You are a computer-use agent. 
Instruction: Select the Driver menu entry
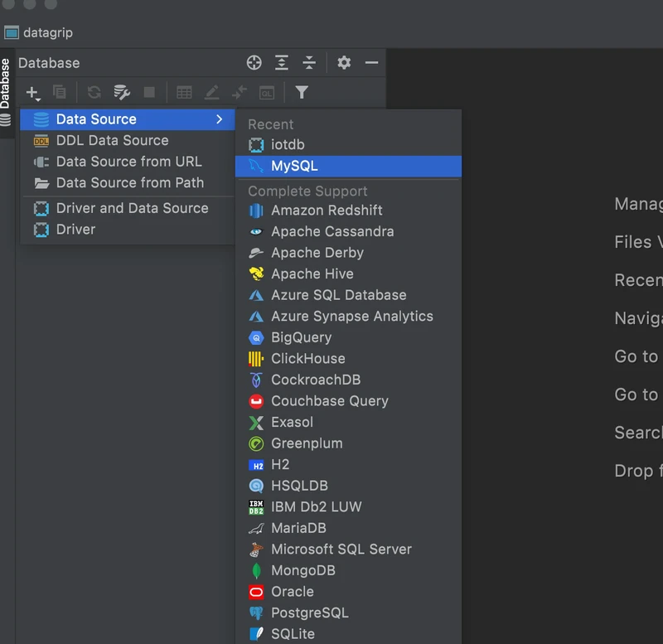click(x=128, y=230)
